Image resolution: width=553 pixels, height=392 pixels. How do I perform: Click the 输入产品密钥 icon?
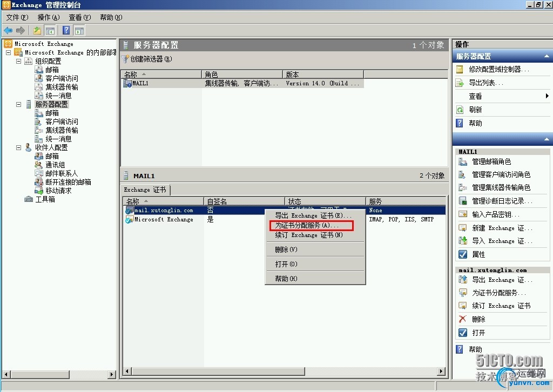[x=462, y=214]
